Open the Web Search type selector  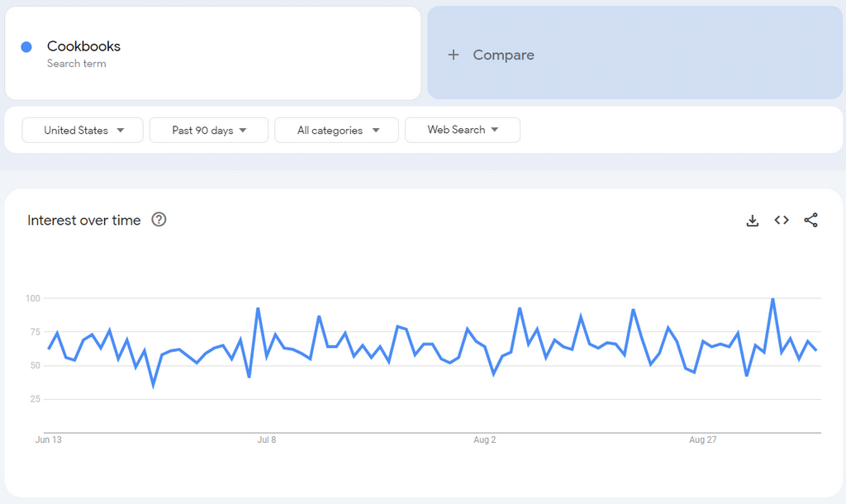point(463,130)
